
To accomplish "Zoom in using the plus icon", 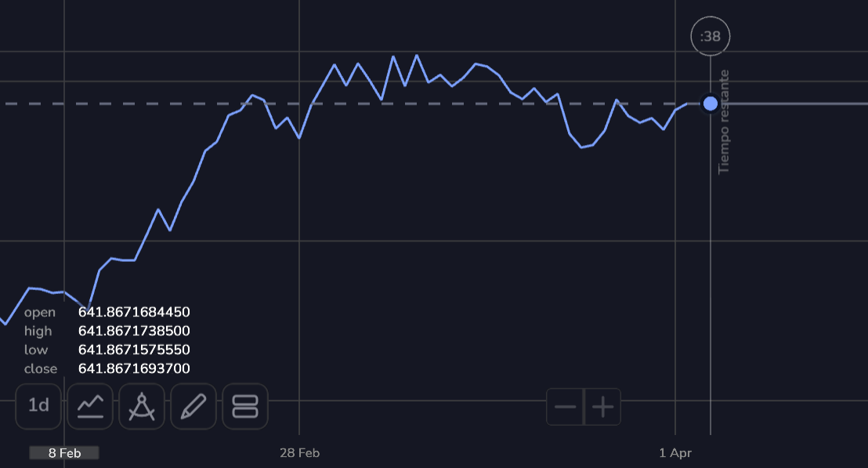I will coord(602,406).
